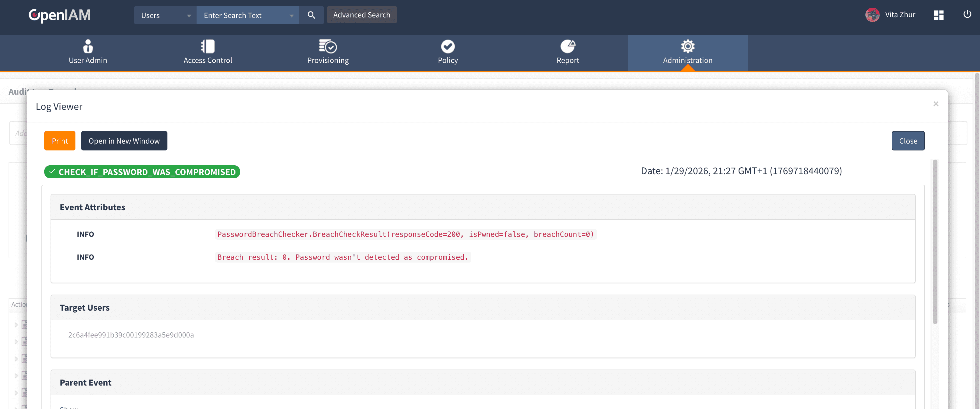
Task: Click the OpenIAM logo
Action: [60, 15]
